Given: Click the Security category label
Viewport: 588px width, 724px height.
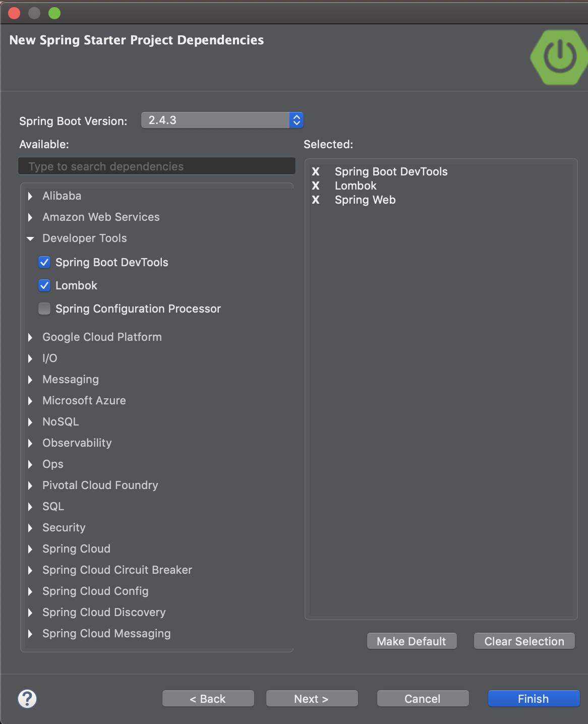Looking at the screenshot, I should 64,528.
